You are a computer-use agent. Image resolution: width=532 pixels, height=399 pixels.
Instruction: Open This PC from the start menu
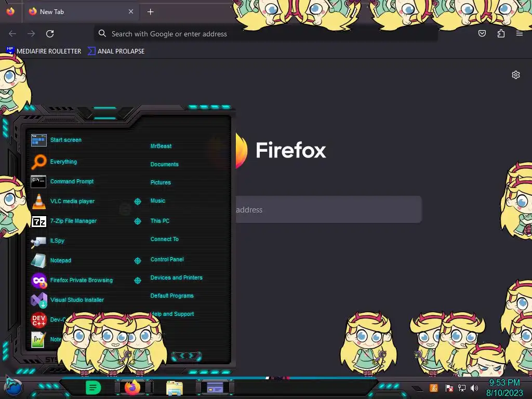click(x=160, y=221)
